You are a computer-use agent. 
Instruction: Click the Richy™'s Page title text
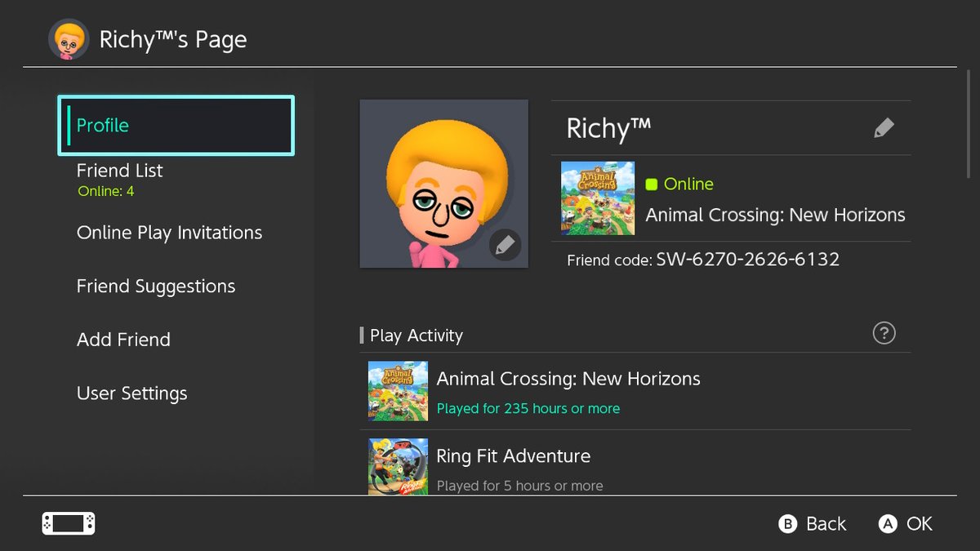coord(173,40)
